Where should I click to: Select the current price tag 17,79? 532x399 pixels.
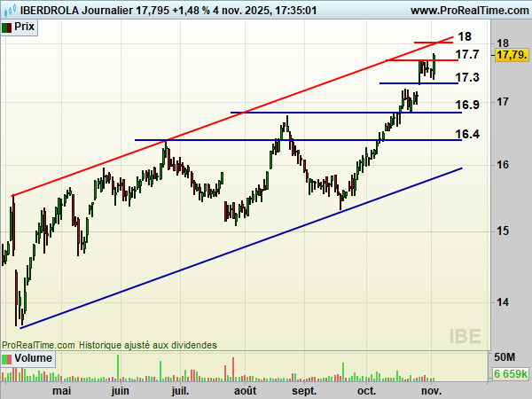click(512, 55)
